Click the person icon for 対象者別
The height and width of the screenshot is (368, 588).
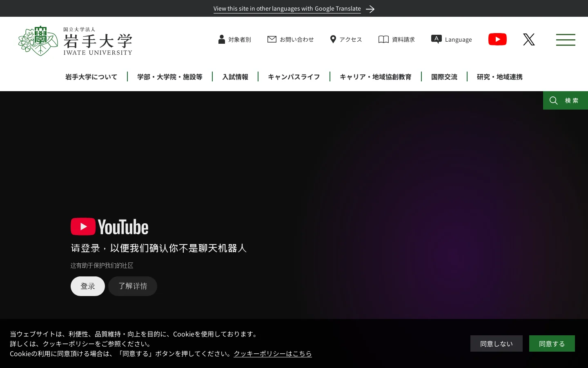(222, 39)
